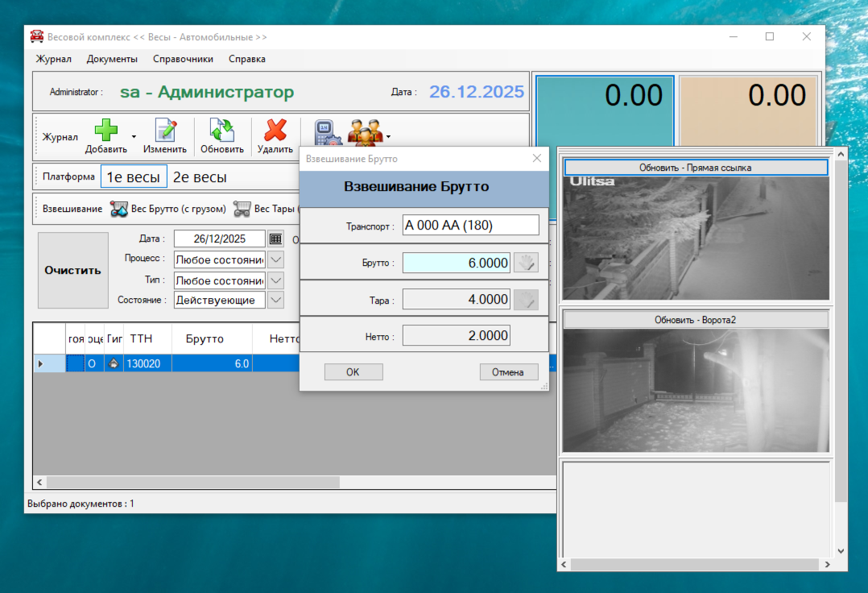
Task: Click the Транспорт input field in the dialog
Action: [x=470, y=225]
